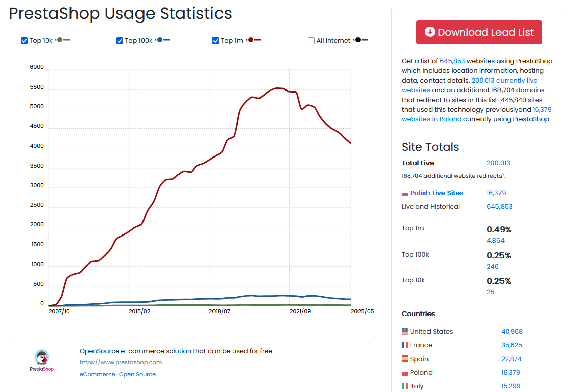
Task: Click the PrestaShop logo image
Action: tap(41, 360)
